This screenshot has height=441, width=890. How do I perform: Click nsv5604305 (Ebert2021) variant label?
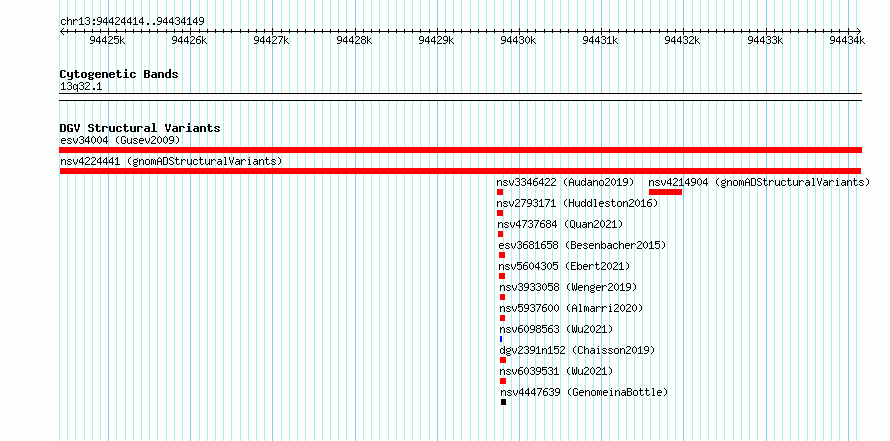(564, 266)
